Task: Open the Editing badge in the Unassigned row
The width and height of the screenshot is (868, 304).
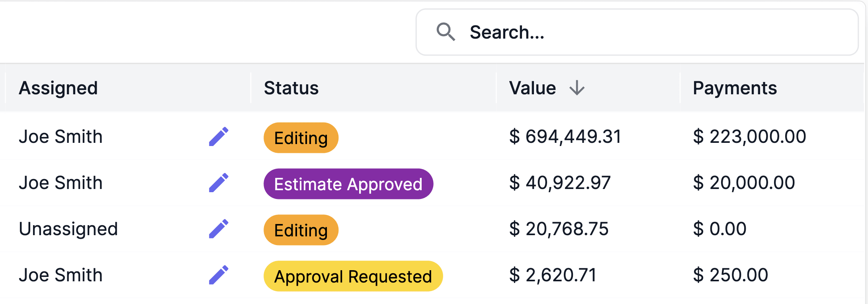Action: (301, 230)
